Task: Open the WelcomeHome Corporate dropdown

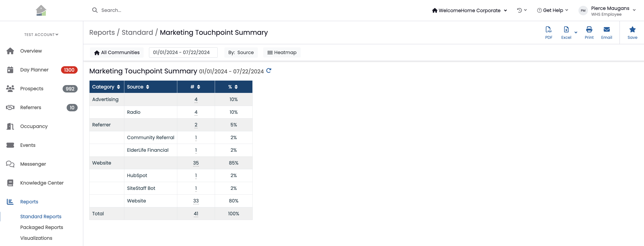Action: coord(469,10)
